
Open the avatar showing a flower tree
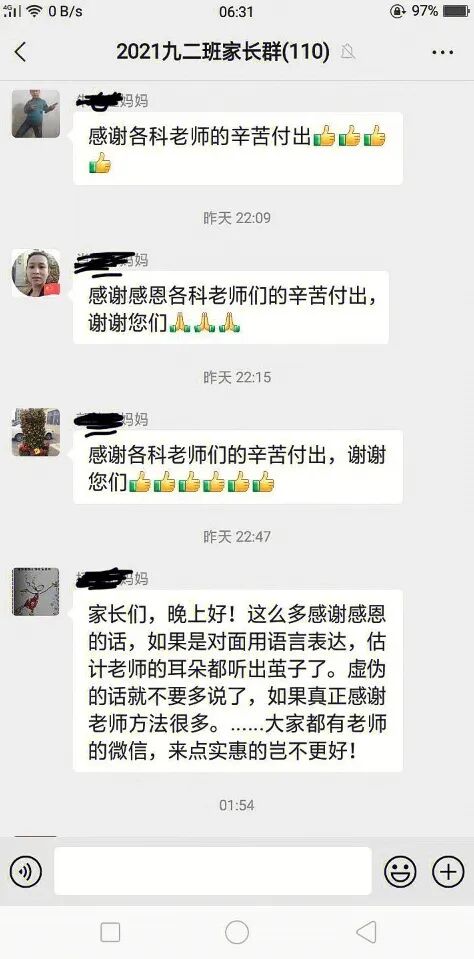coord(36,432)
